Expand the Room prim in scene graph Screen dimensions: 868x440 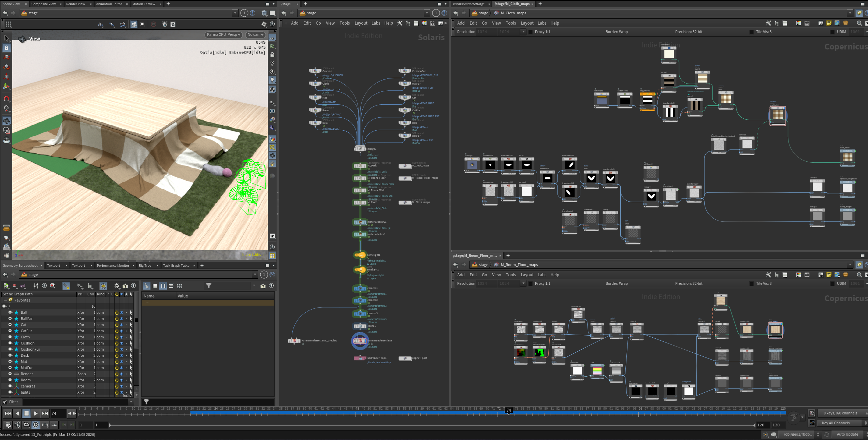coord(10,380)
